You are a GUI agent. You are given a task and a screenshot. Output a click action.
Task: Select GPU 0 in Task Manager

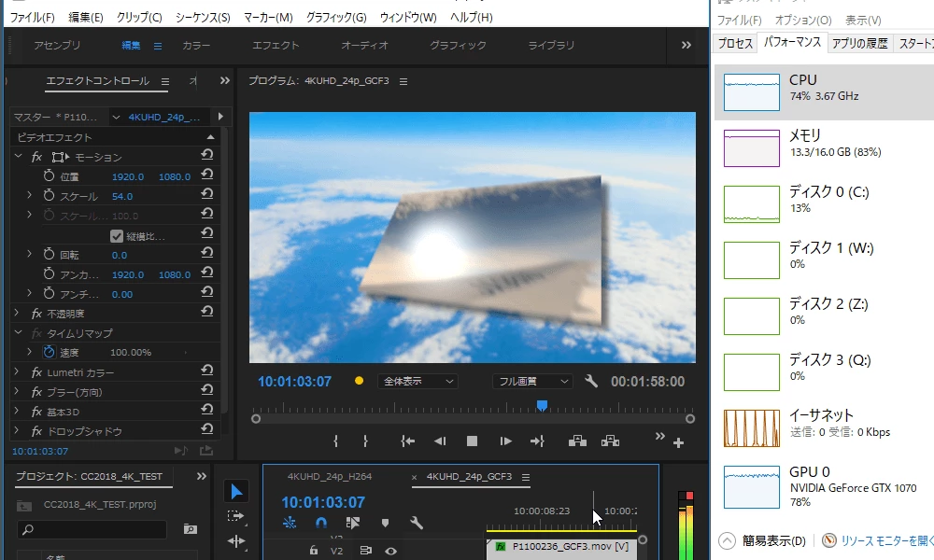(x=824, y=486)
